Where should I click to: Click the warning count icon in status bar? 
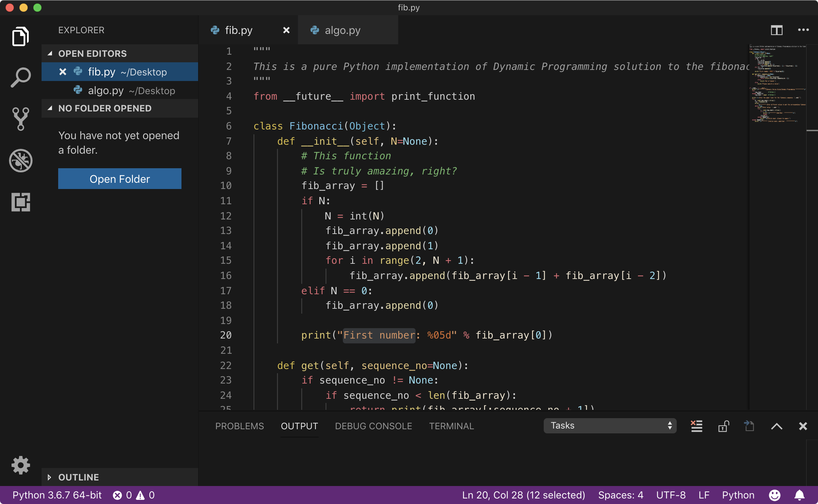(140, 495)
